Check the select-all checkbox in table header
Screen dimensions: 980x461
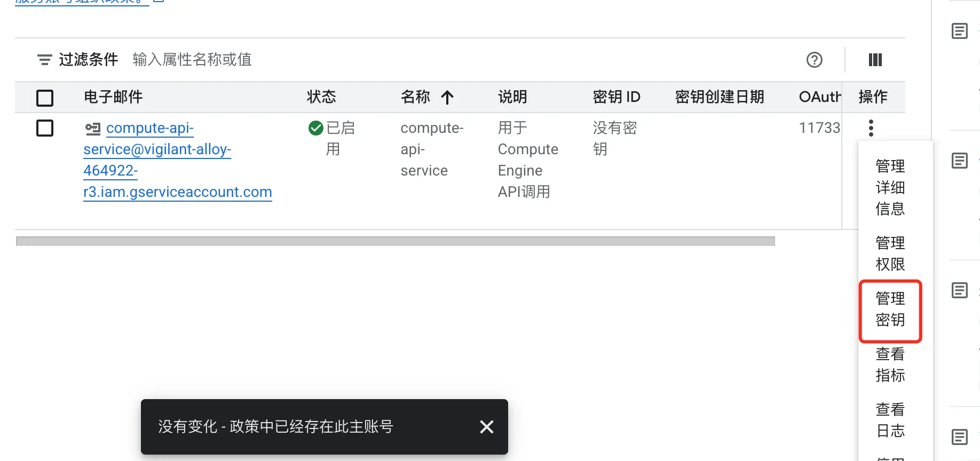[x=44, y=98]
